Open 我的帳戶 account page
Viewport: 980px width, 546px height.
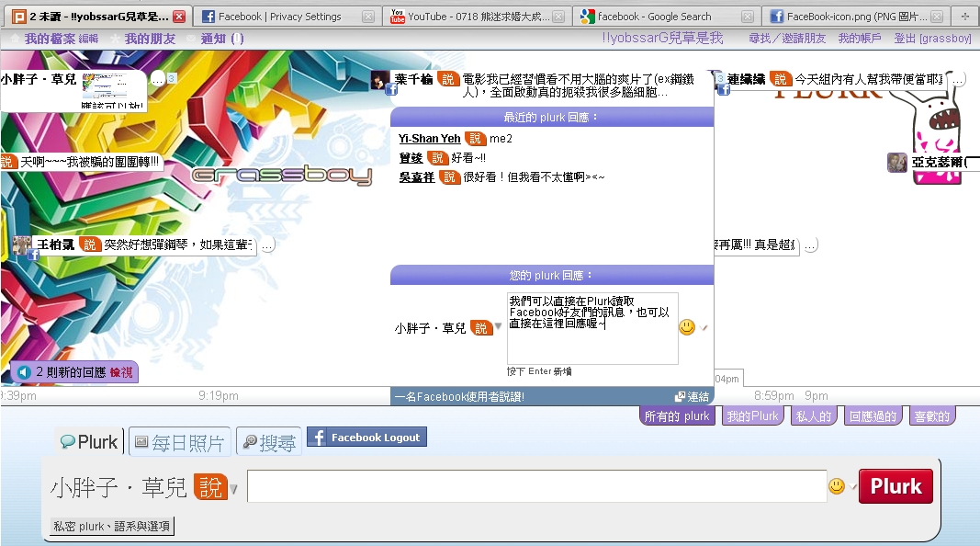point(860,39)
